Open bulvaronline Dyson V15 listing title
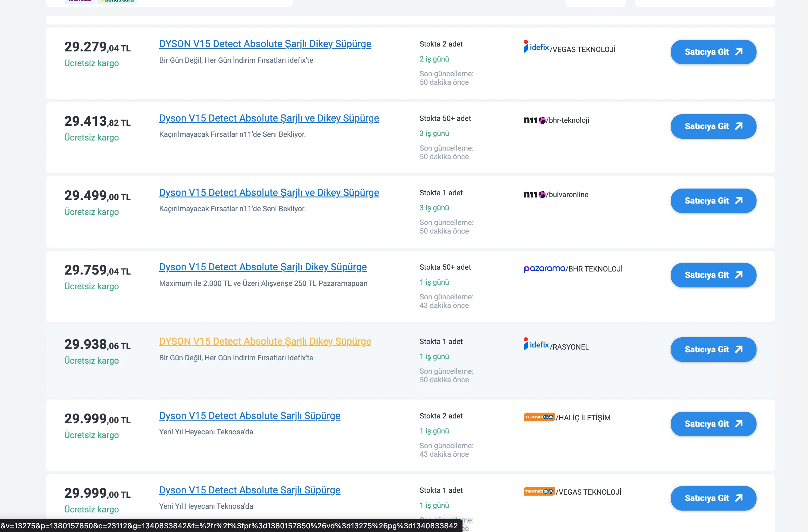 tap(269, 192)
